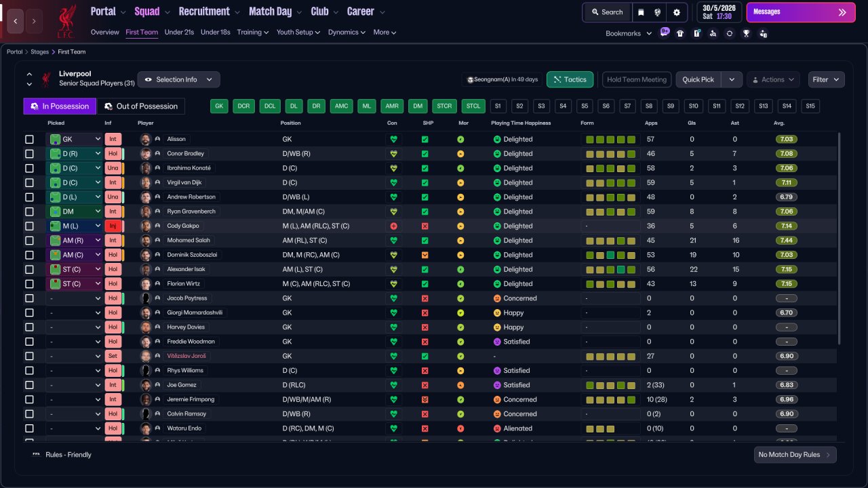
Task: Click the No Match Day Rules button
Action: coord(795,455)
